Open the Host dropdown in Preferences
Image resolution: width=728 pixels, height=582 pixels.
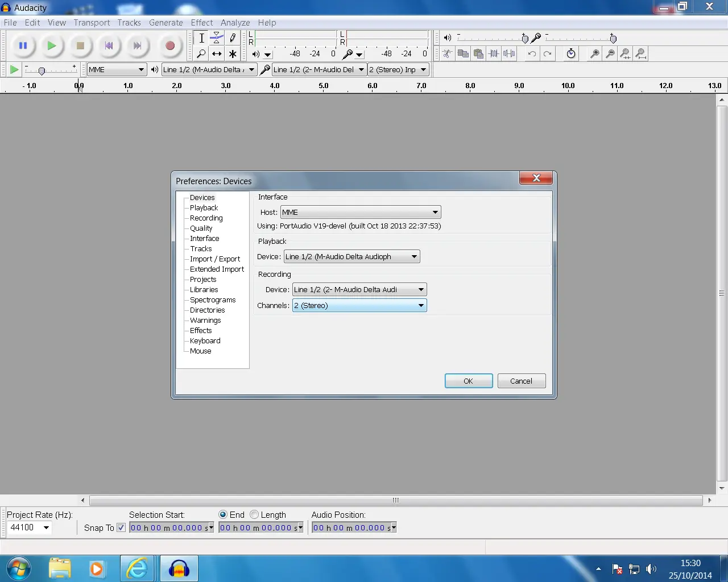(361, 212)
